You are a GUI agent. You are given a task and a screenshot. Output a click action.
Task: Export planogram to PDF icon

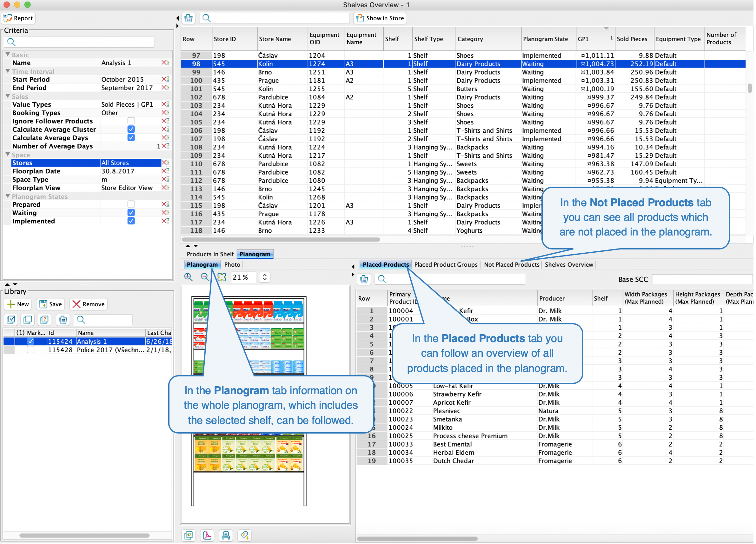click(207, 536)
